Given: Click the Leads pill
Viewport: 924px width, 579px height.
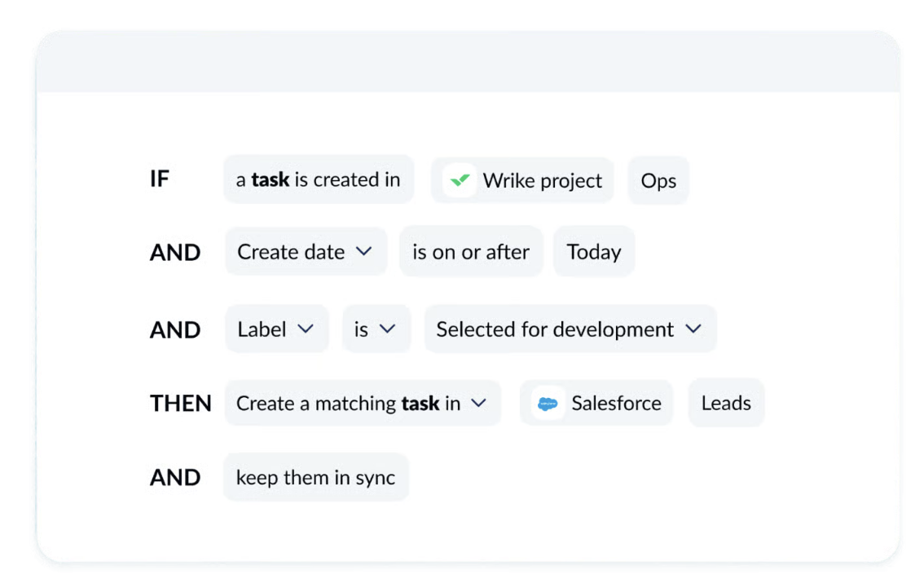Looking at the screenshot, I should [x=725, y=403].
